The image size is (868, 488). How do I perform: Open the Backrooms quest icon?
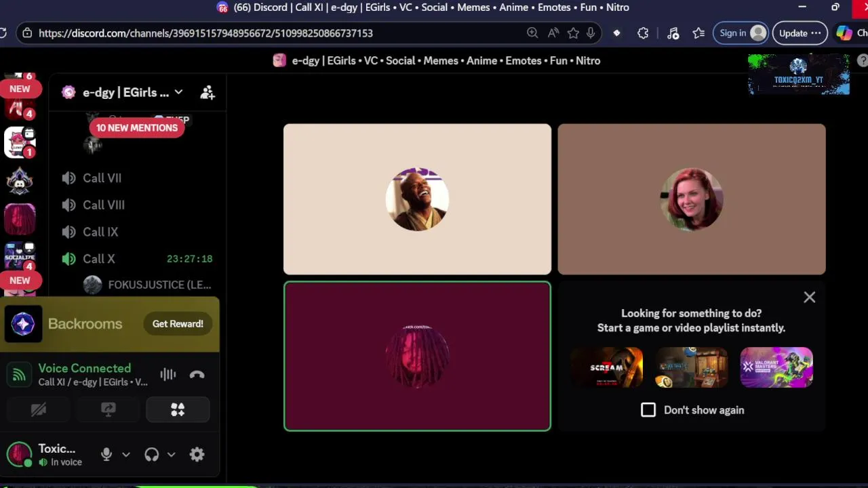[23, 324]
